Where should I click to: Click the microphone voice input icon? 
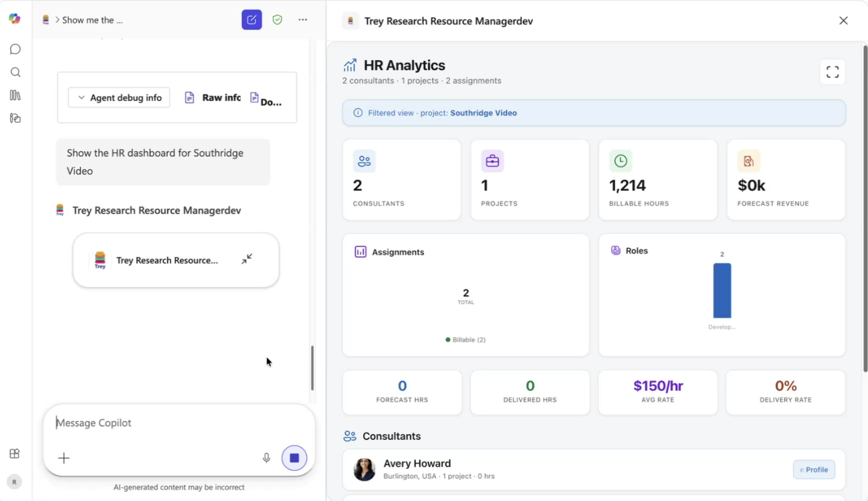pyautogui.click(x=266, y=458)
